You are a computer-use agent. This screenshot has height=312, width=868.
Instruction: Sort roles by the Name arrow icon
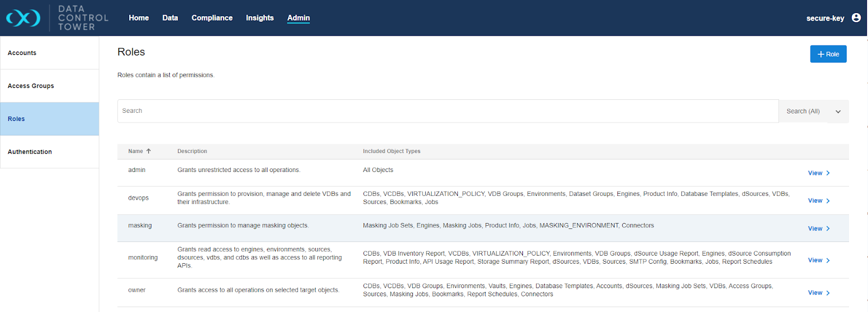pos(149,151)
